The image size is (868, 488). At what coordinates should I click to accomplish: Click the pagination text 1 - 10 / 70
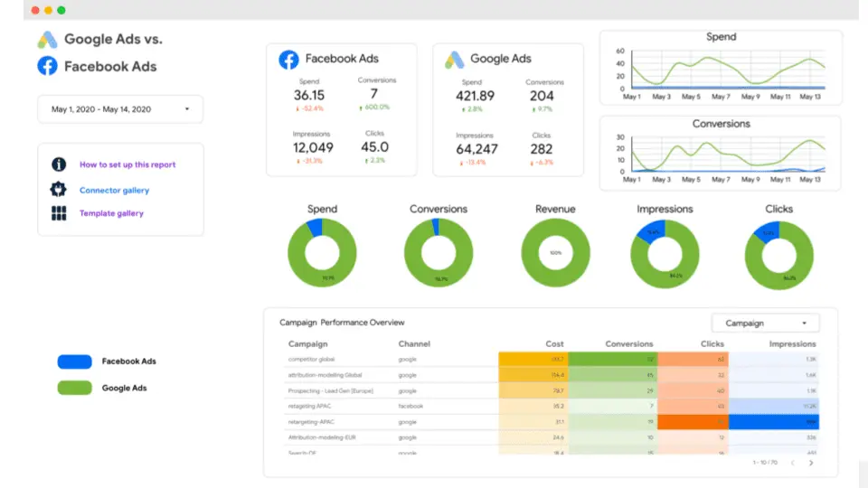click(x=765, y=463)
